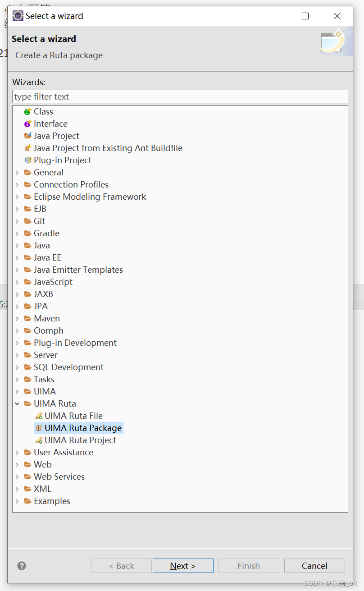Select the Plug-in Project label
The width and height of the screenshot is (364, 591).
[63, 160]
